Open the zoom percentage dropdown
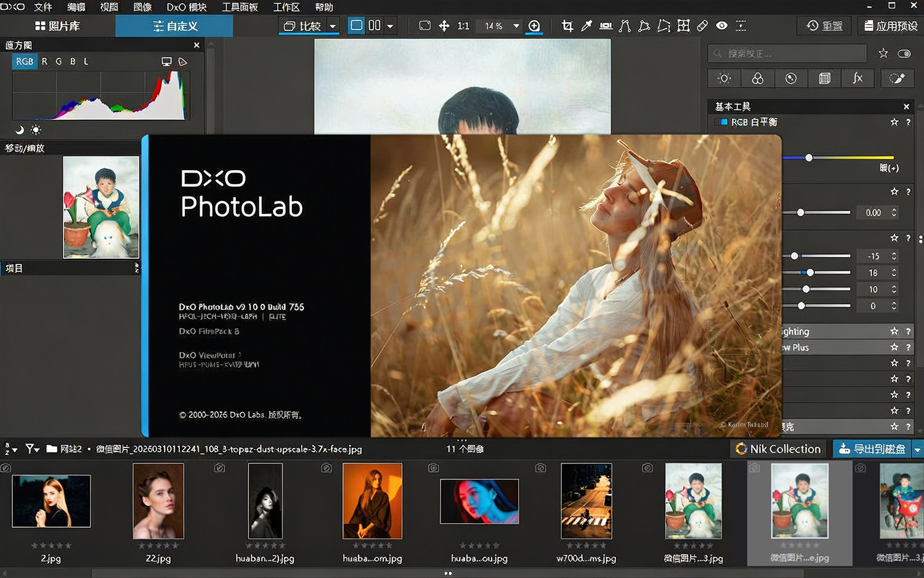924x578 pixels. coord(516,26)
